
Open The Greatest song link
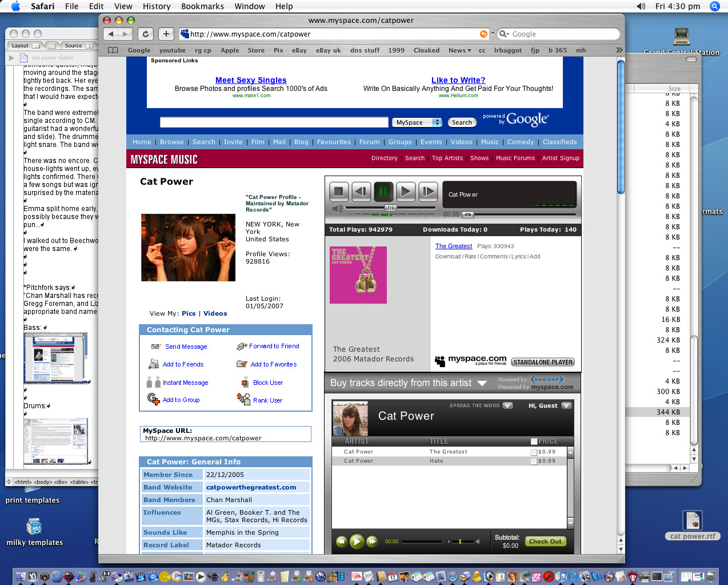(454, 246)
